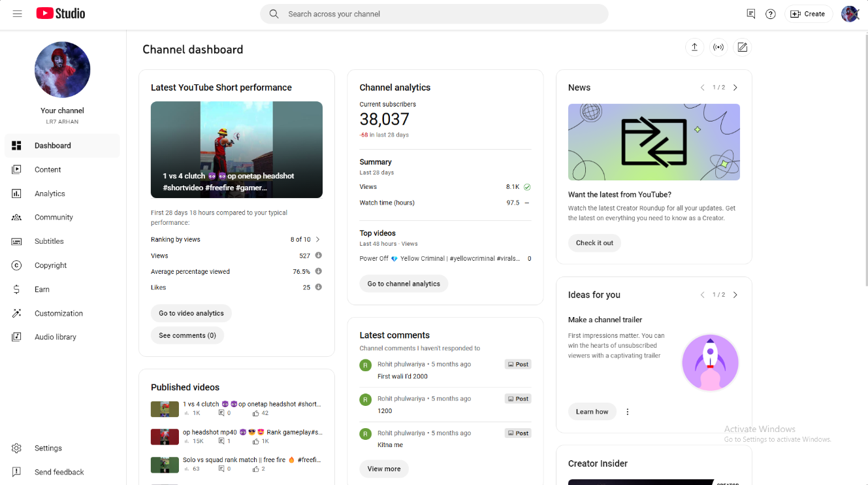Screen dimensions: 868x485
Task: Go to next Ideas for you card
Action: (x=735, y=295)
